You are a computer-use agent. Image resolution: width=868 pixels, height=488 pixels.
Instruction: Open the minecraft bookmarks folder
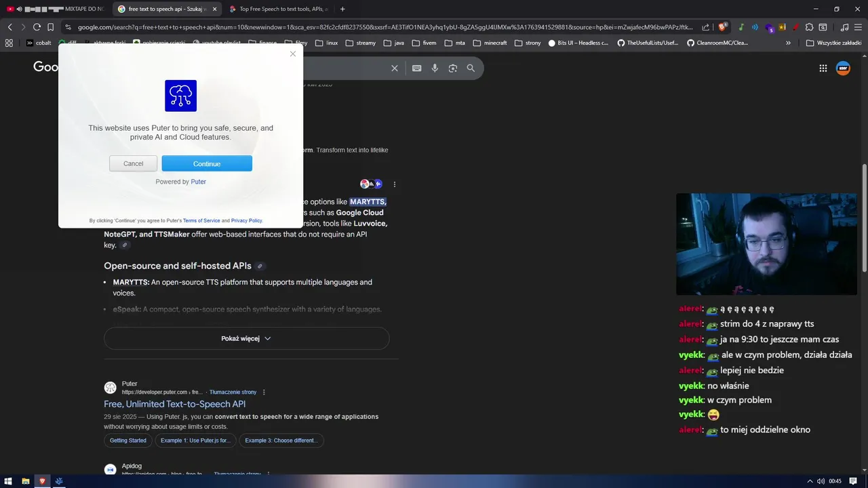490,43
